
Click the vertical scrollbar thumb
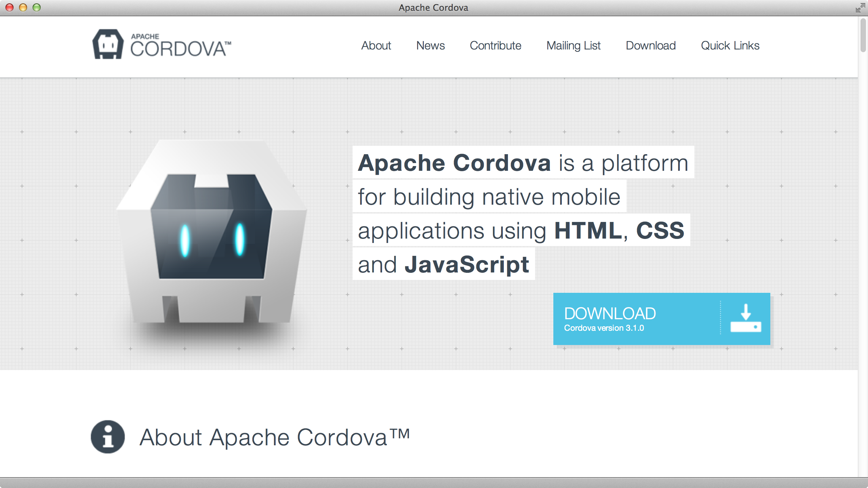pyautogui.click(x=863, y=36)
